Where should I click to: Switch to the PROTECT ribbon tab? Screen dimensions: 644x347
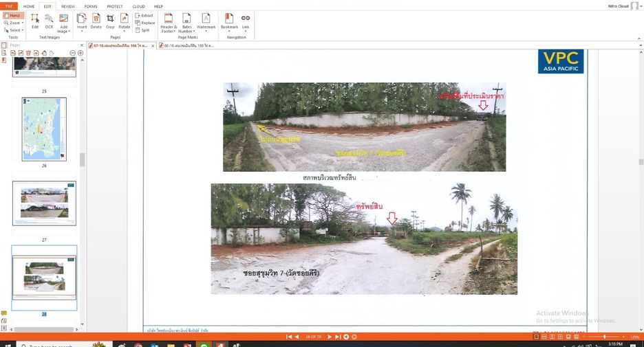coord(115,7)
